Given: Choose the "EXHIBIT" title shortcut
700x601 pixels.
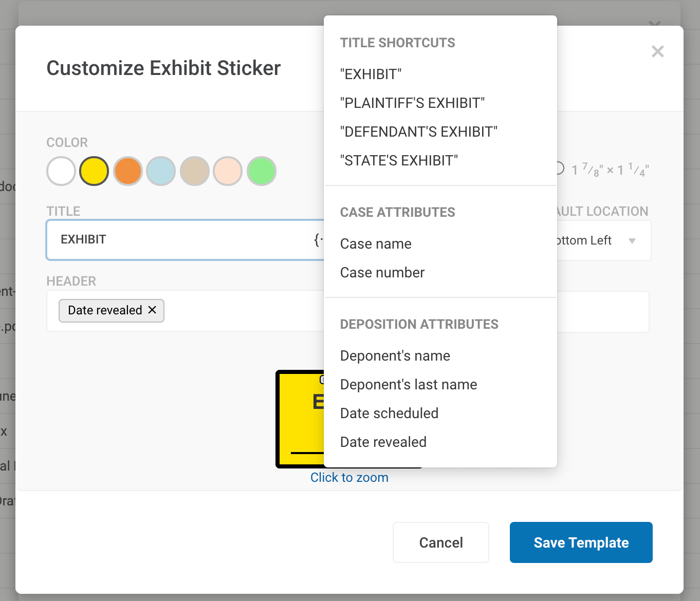Looking at the screenshot, I should (x=371, y=74).
